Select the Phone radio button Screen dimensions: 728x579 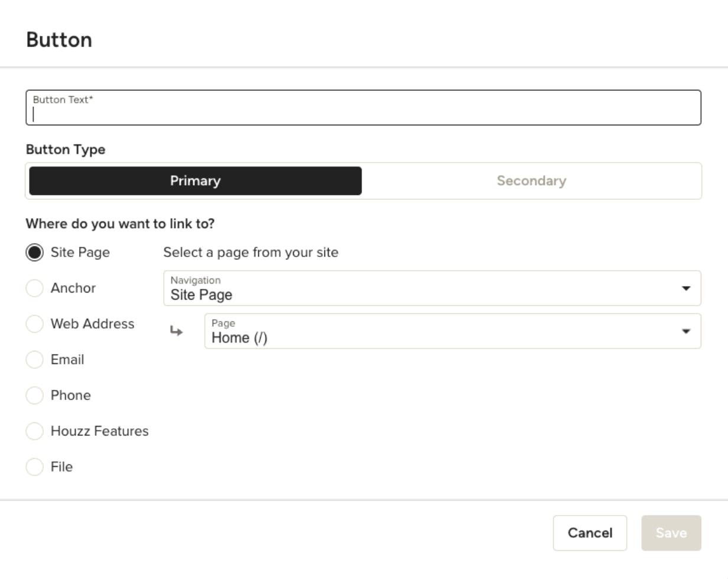[35, 395]
